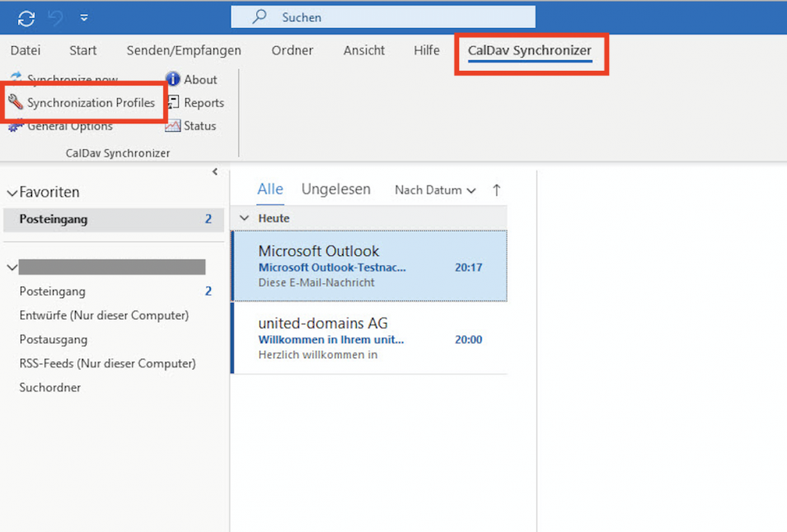
Task: Collapse the Heute message group
Action: click(x=244, y=218)
